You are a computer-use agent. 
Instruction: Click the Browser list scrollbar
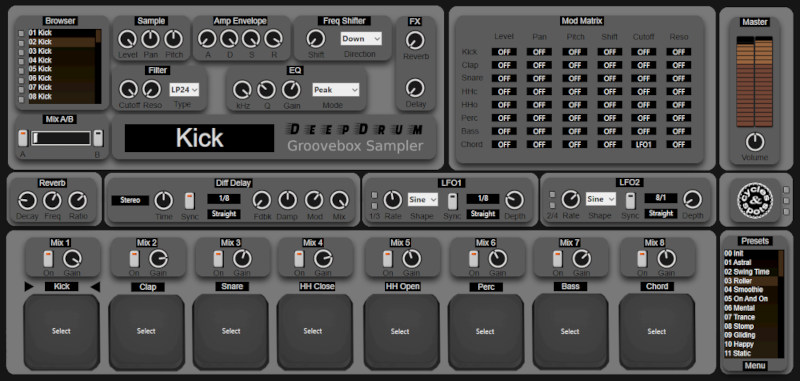click(98, 66)
